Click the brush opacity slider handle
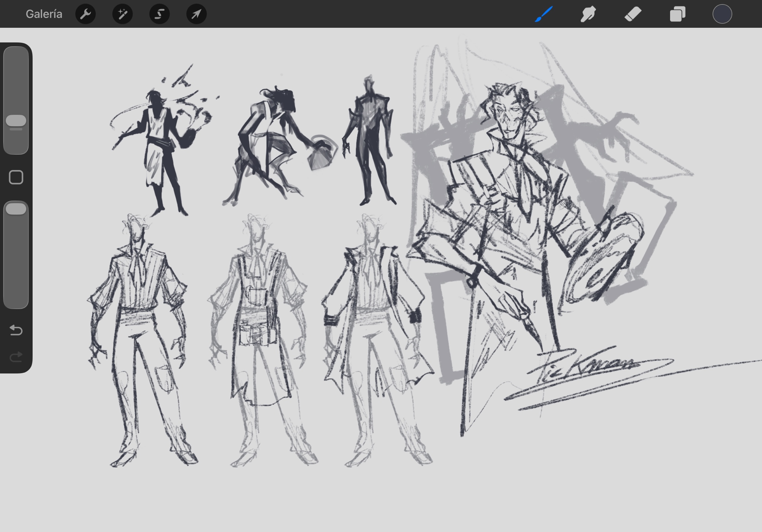This screenshot has width=762, height=532. click(x=16, y=209)
